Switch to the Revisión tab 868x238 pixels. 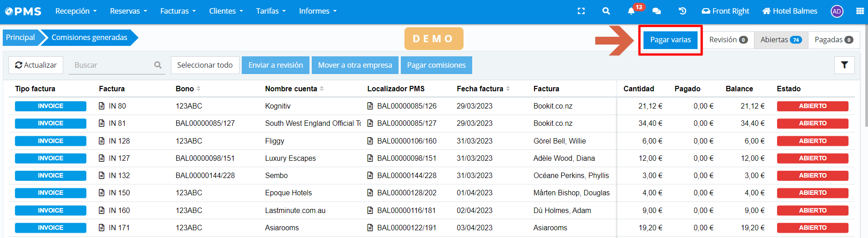click(x=728, y=40)
